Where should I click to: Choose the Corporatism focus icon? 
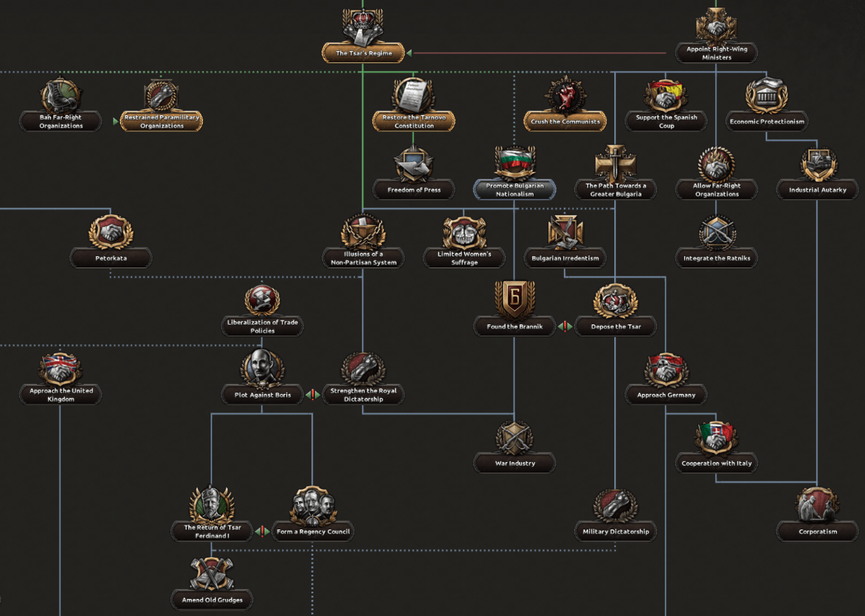pyautogui.click(x=817, y=506)
